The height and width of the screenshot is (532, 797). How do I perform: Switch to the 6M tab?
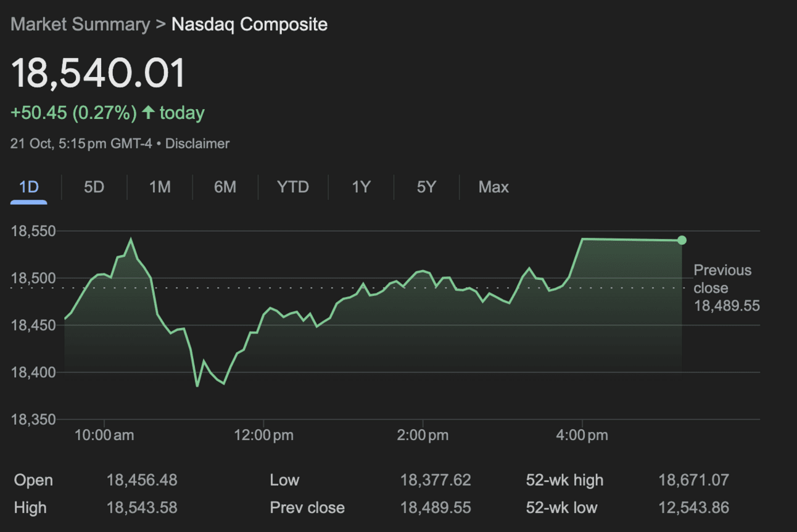(225, 187)
